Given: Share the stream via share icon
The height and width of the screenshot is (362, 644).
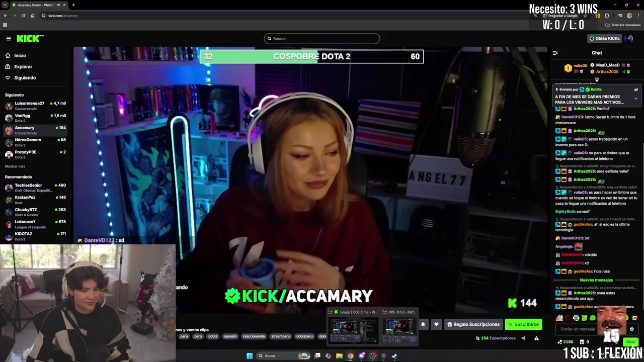Looking at the screenshot, I should coord(523,338).
